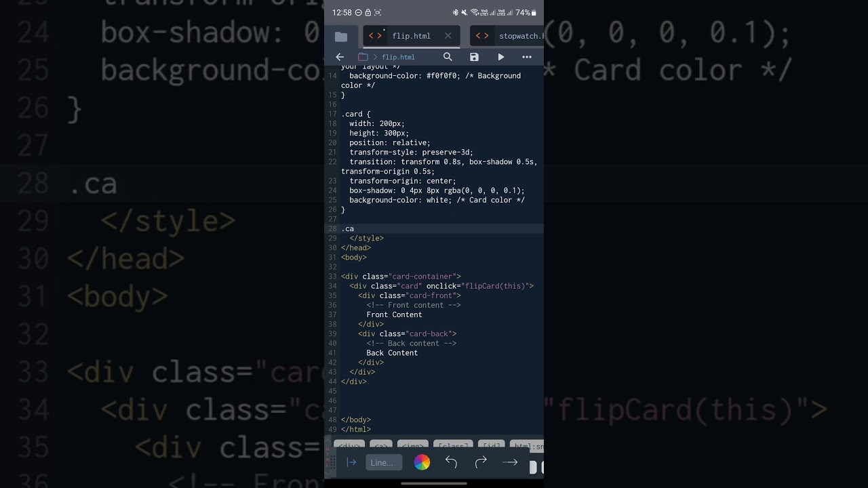Click the closing </html> tag

356,429
